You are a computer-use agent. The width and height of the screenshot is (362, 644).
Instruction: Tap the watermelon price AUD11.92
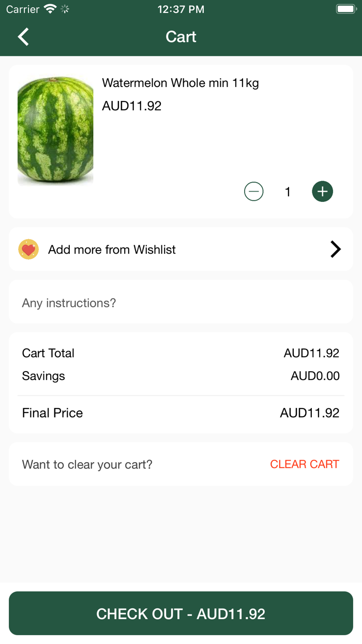[132, 106]
